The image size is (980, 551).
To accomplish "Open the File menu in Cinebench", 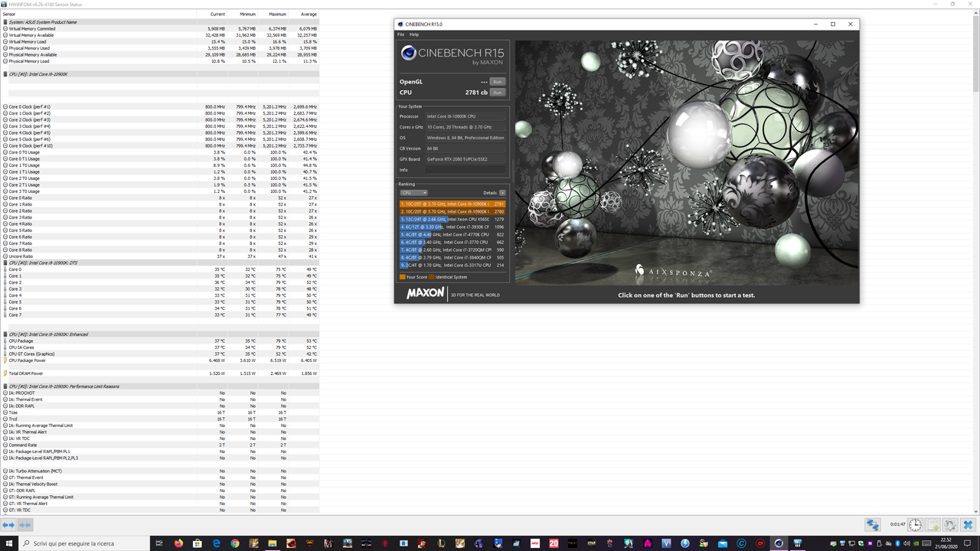I will pyautogui.click(x=400, y=34).
